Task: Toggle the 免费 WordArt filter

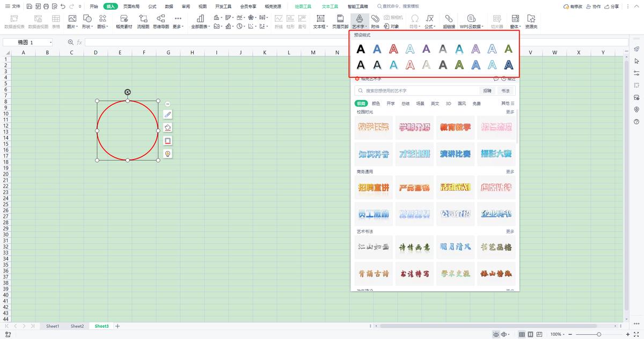Action: coord(475,103)
